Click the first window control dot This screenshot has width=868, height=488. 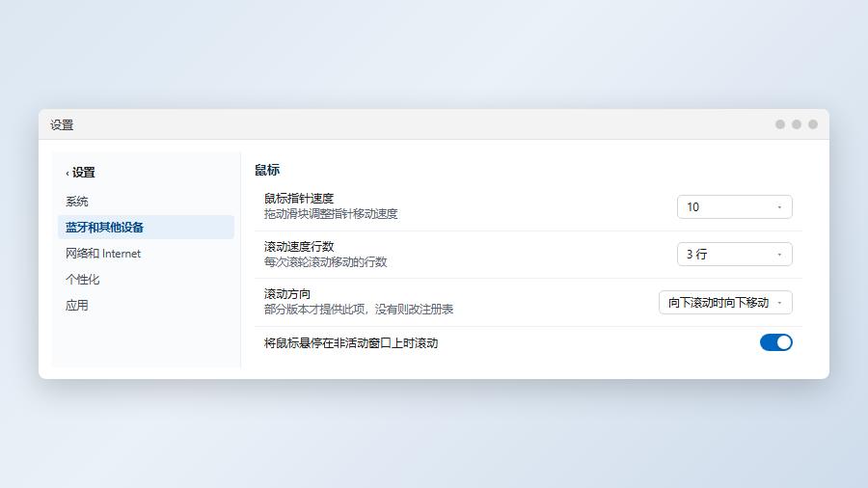click(x=780, y=124)
